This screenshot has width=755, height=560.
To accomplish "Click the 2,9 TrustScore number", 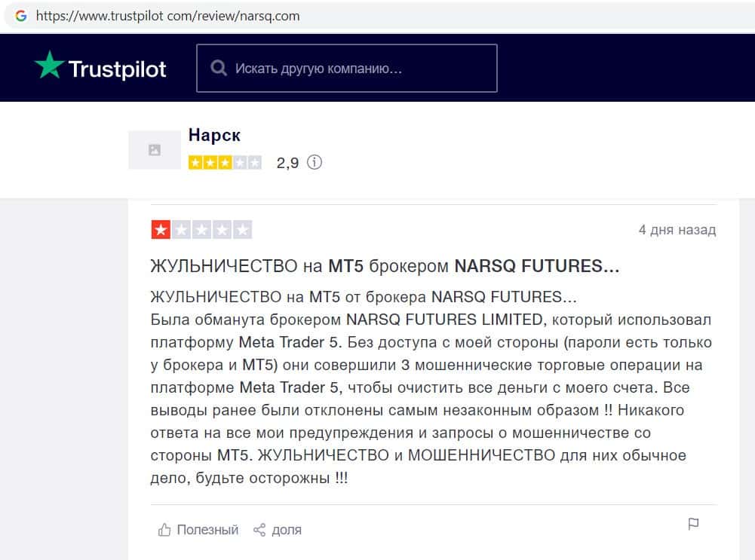I will pyautogui.click(x=287, y=162).
